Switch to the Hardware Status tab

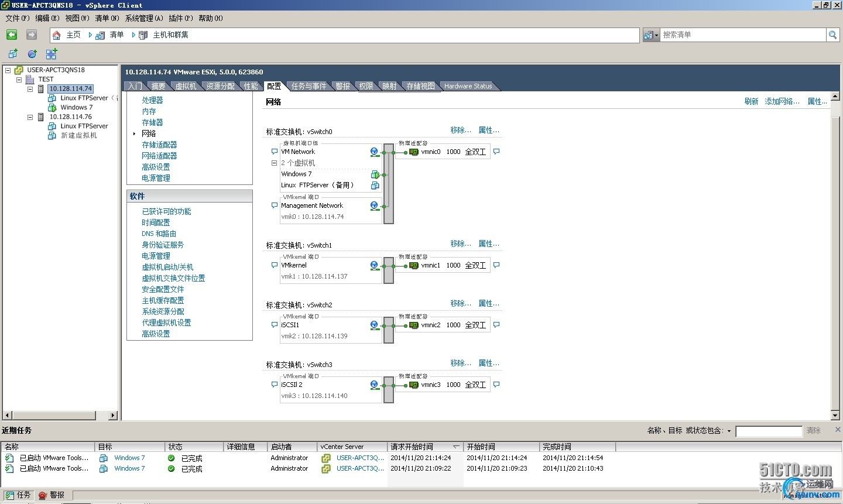[x=468, y=86]
